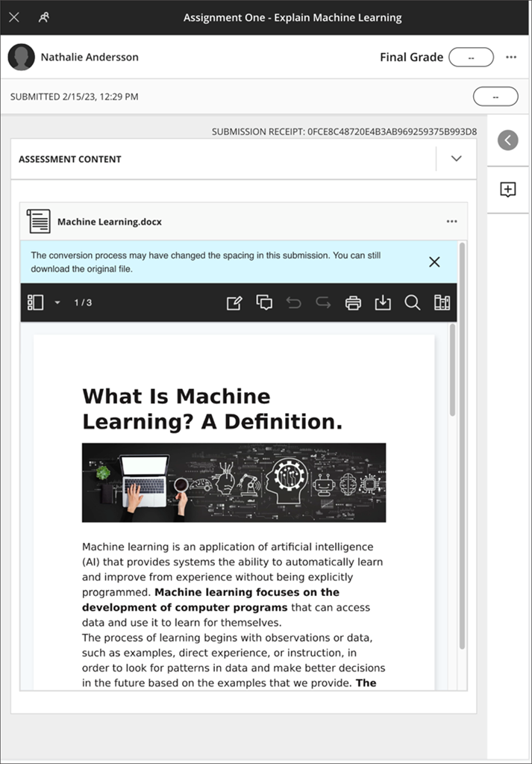The image size is (532, 764).
Task: Collapse the Assessment Content section
Action: coord(457,158)
